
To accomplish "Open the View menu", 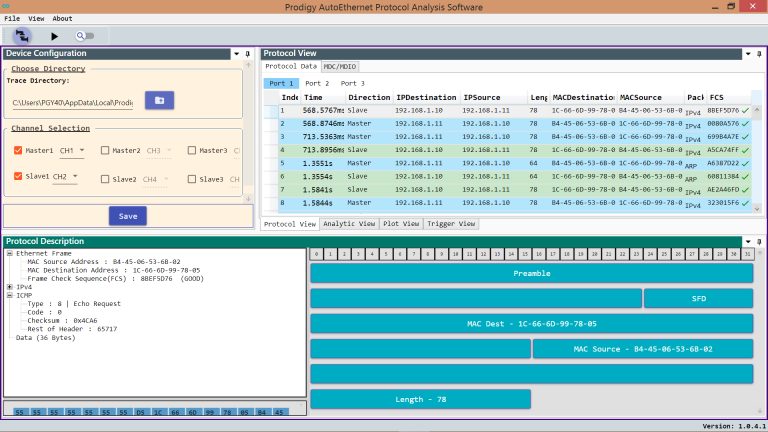I will click(x=36, y=19).
